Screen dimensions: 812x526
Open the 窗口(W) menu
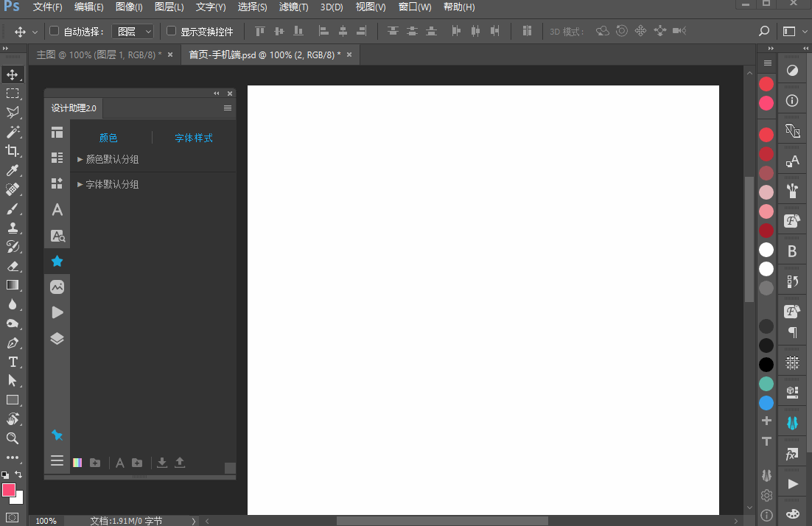tap(415, 7)
